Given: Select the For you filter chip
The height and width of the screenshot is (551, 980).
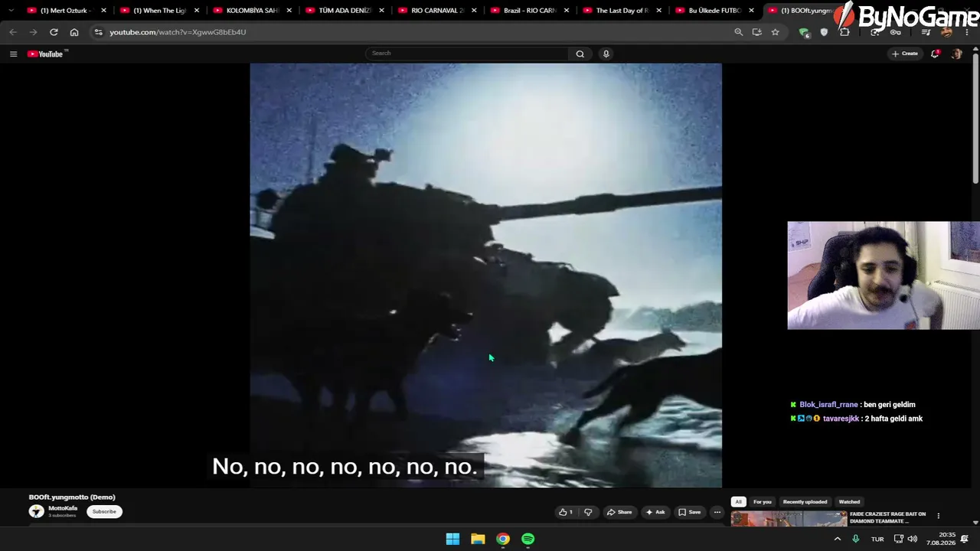Looking at the screenshot, I should click(763, 502).
